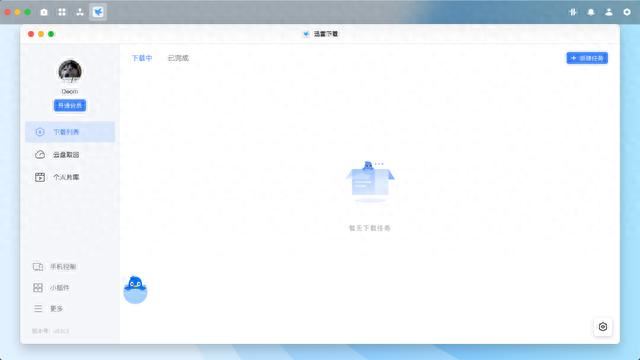
Task: Open the cloud disk sidebar entry
Action: tap(70, 155)
